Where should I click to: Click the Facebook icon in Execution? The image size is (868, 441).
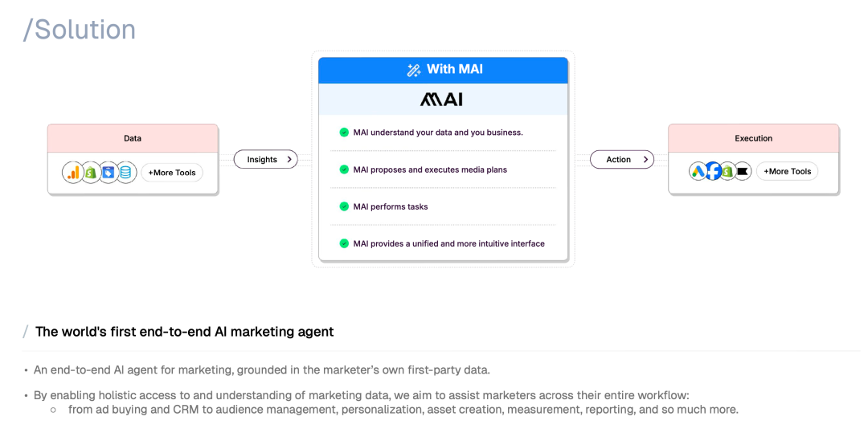[713, 171]
